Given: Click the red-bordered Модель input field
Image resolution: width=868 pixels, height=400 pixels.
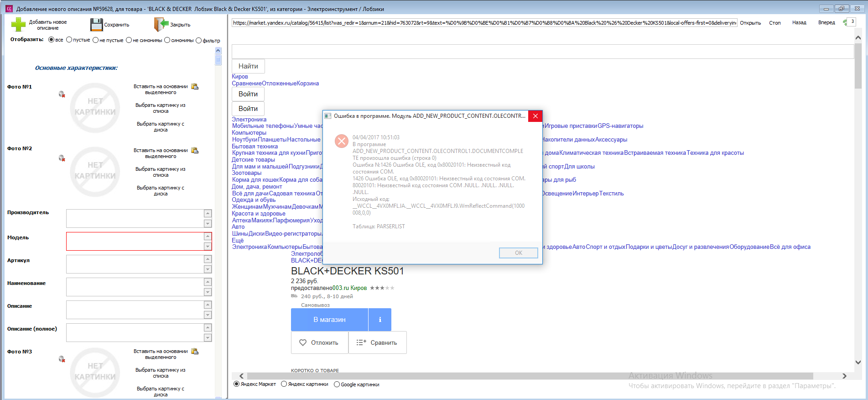Looking at the screenshot, I should tap(135, 242).
